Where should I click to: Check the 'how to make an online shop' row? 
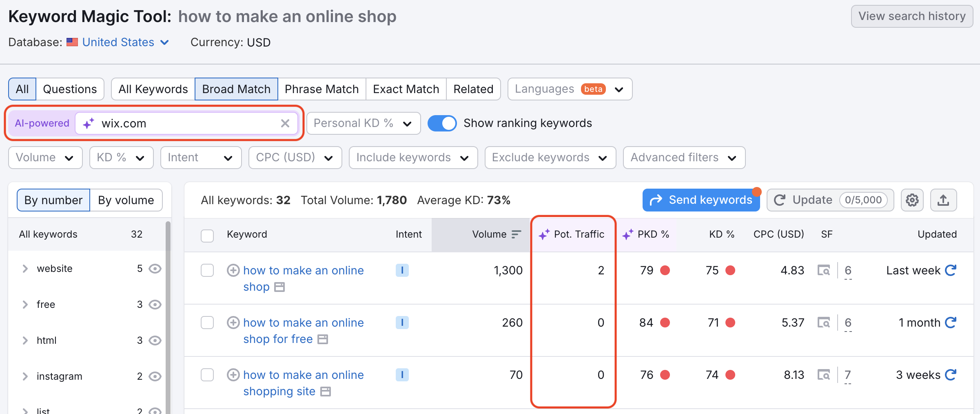[x=207, y=270]
